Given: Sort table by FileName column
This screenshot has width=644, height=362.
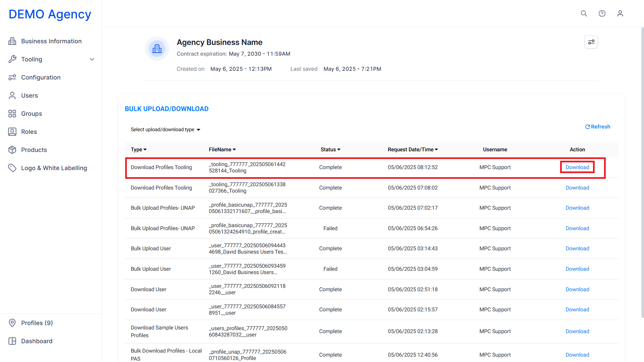Looking at the screenshot, I should 222,150.
